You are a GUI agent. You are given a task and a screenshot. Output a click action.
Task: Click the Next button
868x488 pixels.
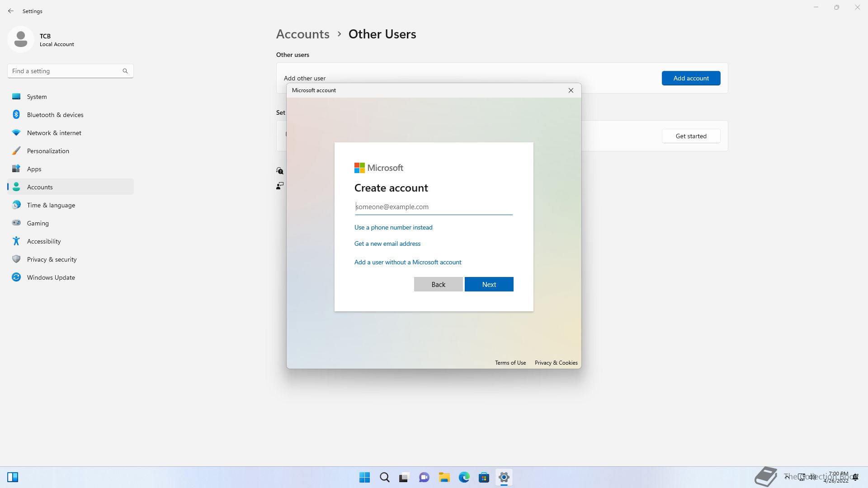tap(489, 284)
